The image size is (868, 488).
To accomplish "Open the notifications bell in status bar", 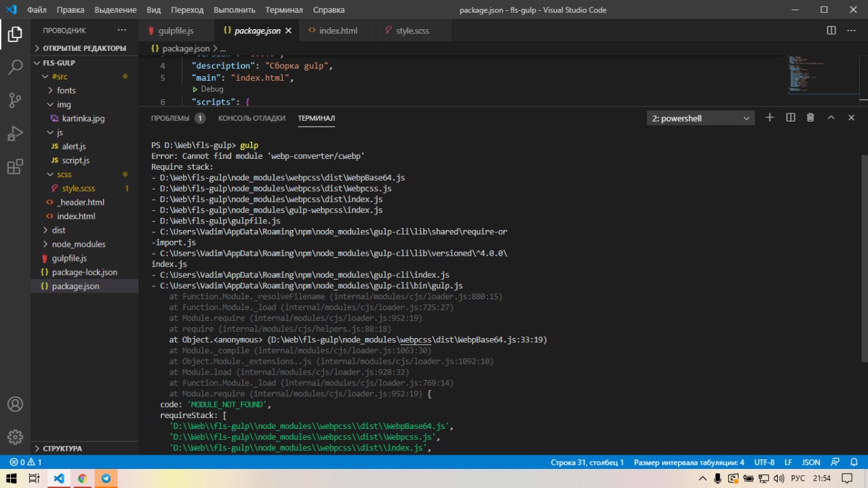I will [854, 462].
